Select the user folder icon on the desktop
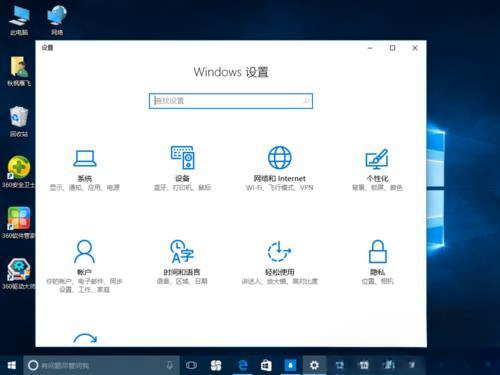 19,71
